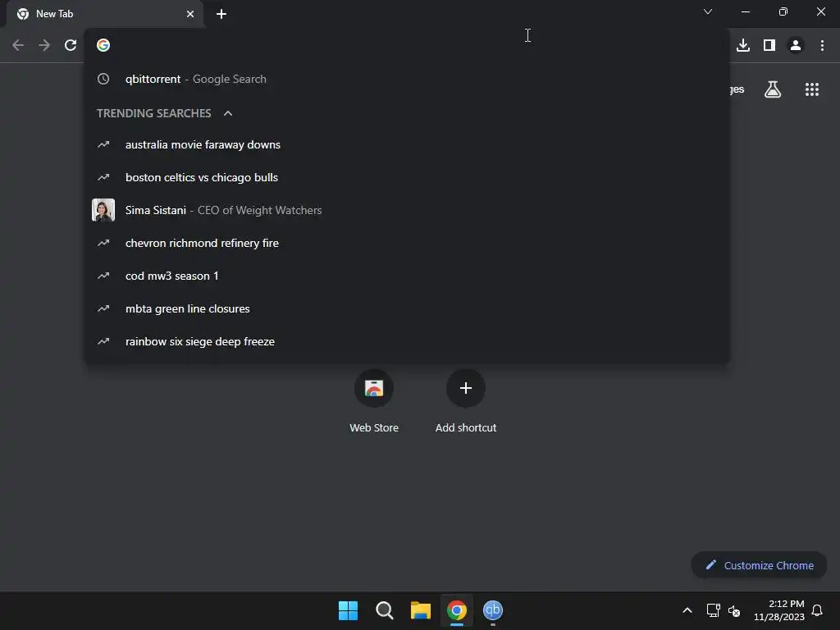Image resolution: width=840 pixels, height=630 pixels.
Task: Click the forward navigation arrow
Action: click(44, 45)
